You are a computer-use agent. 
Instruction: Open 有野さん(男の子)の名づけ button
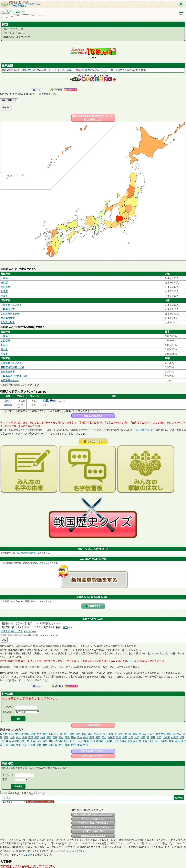click(93, 751)
